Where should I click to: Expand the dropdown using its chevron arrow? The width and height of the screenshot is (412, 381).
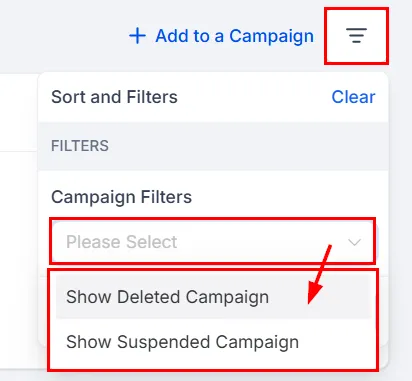click(x=354, y=242)
